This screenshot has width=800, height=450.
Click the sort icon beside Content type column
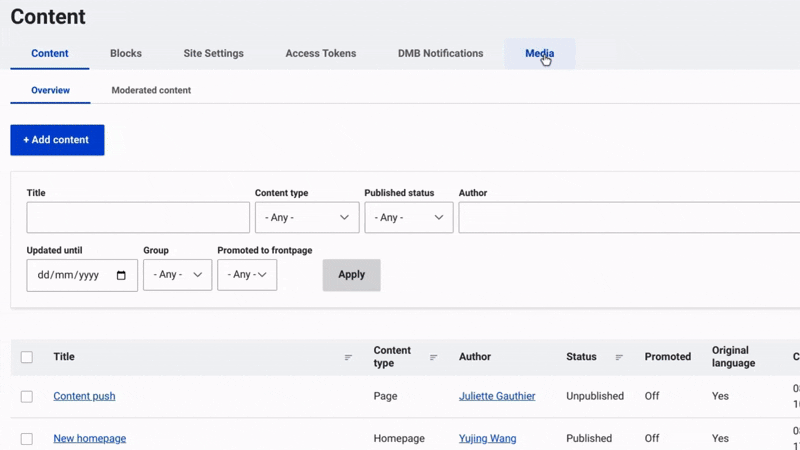click(x=433, y=358)
